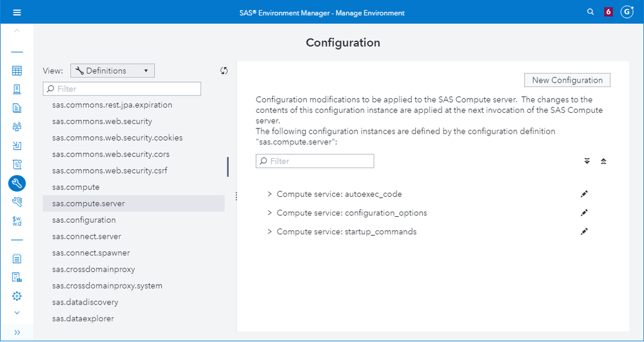The image size is (644, 342).
Task: Edit the autoexec_code configuration instance
Action: click(584, 194)
